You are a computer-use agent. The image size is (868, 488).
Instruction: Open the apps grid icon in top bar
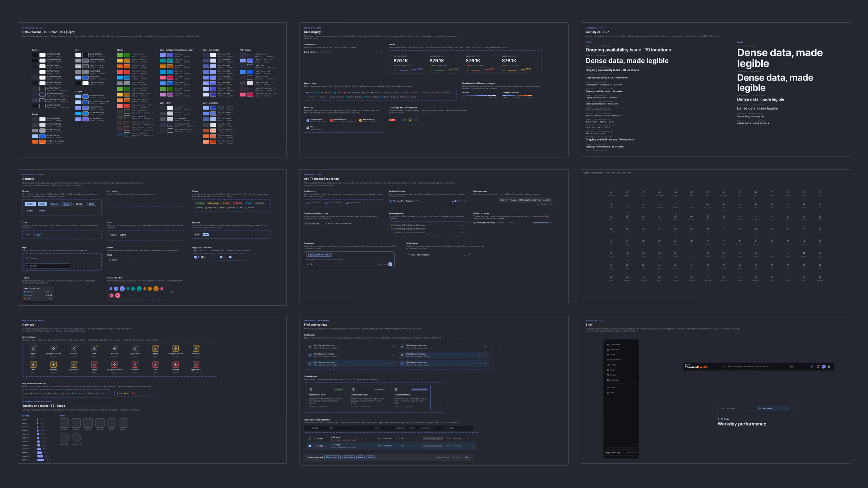point(829,367)
